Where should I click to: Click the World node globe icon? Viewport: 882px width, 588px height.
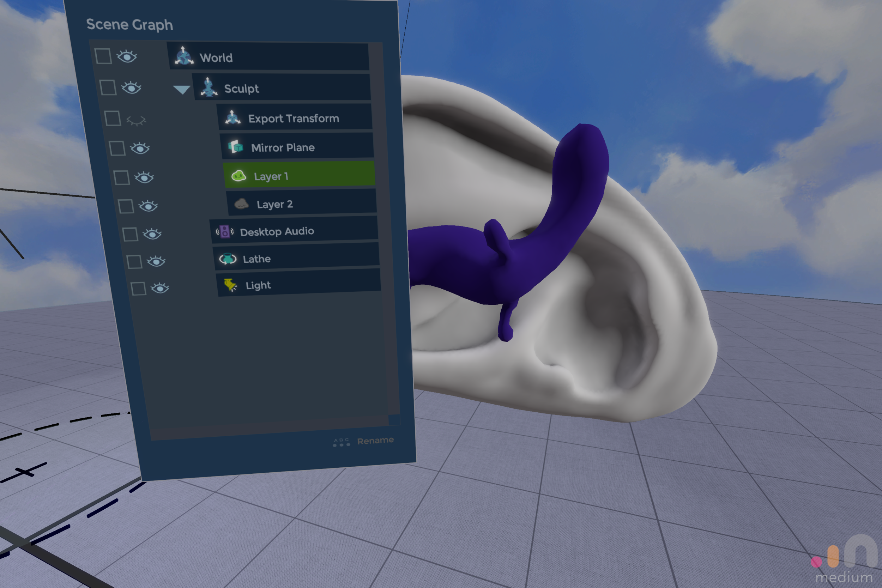[184, 56]
